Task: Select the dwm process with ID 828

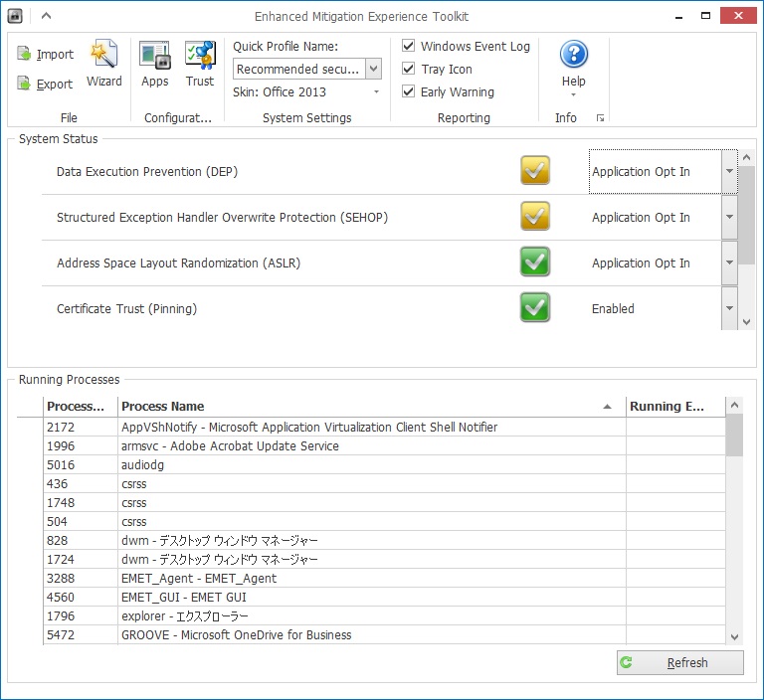Action: 384,541
